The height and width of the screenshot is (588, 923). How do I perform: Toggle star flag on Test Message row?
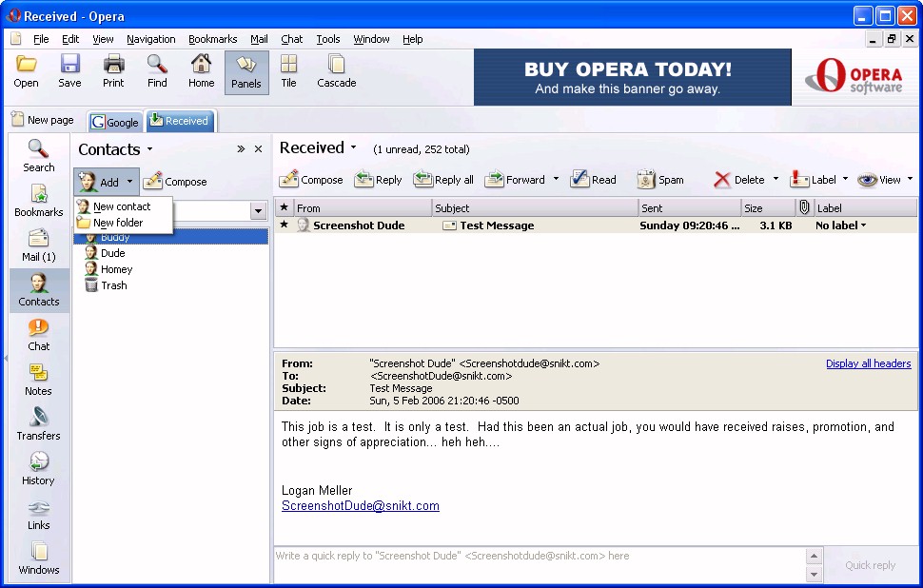coord(284,225)
